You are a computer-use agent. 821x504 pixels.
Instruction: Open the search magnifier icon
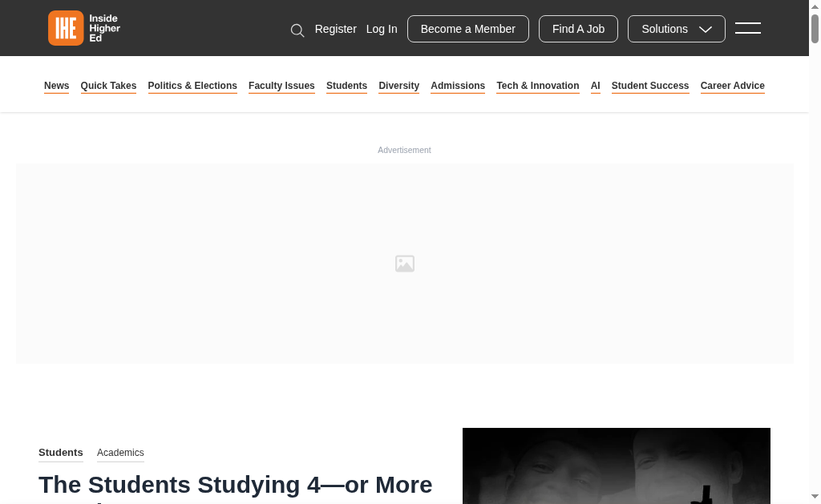[x=297, y=30]
